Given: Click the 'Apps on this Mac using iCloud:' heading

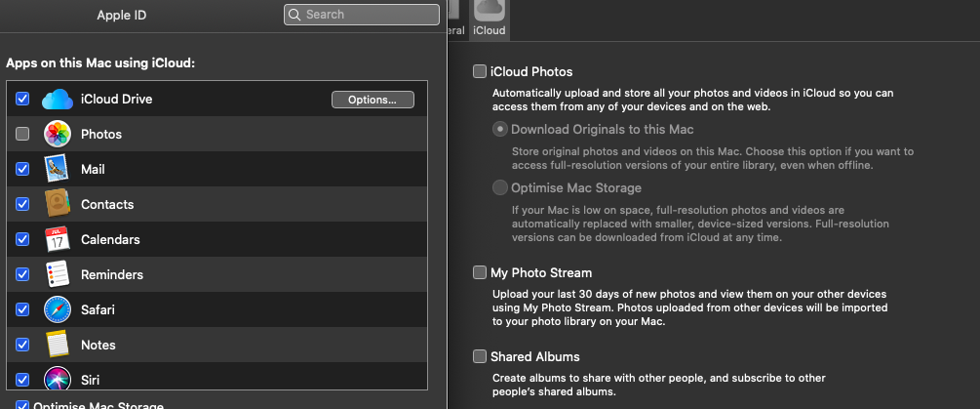Looking at the screenshot, I should click(x=100, y=63).
